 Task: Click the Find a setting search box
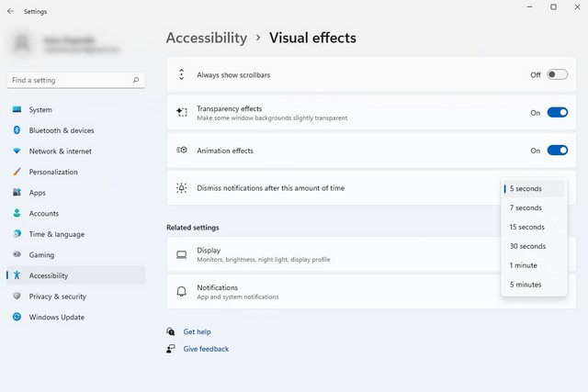point(69,81)
